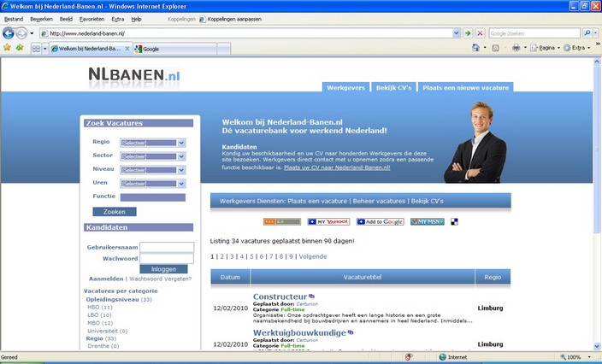602x364 pixels.
Task: Click the Gebruikersnaam input field
Action: (167, 247)
